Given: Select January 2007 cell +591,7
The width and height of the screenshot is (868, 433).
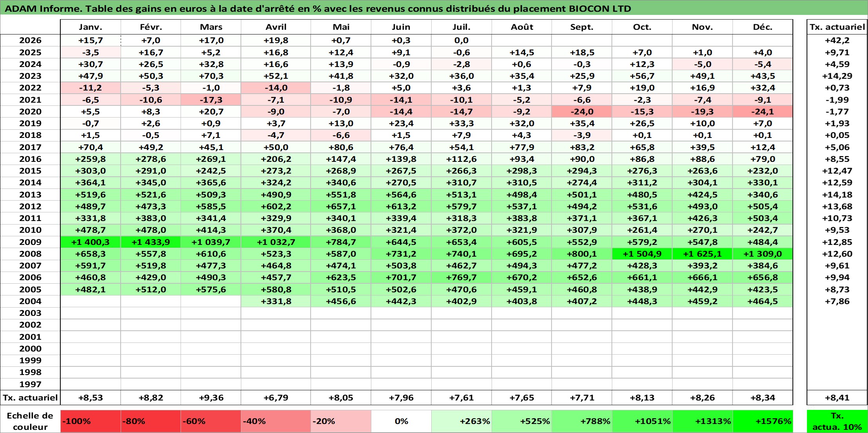Looking at the screenshot, I should tap(90, 266).
